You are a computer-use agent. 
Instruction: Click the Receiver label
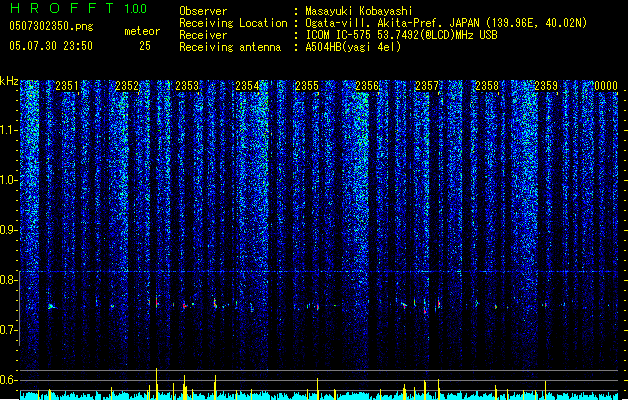click(203, 35)
